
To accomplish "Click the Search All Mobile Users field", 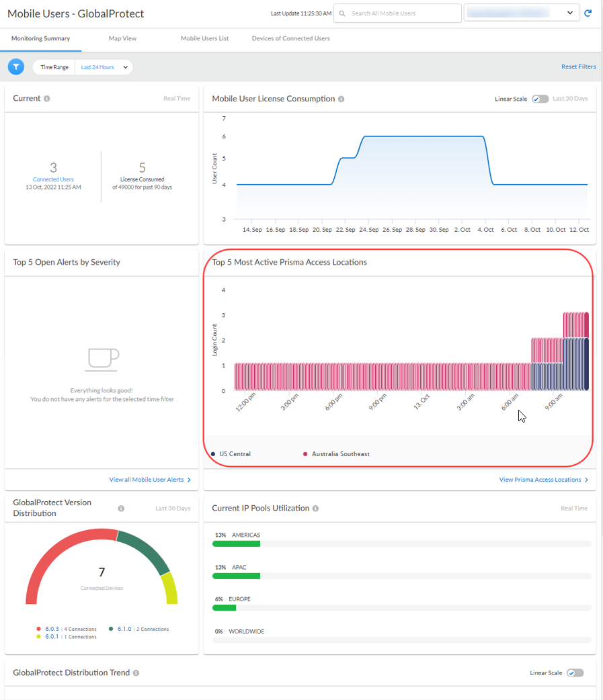I will tap(403, 13).
